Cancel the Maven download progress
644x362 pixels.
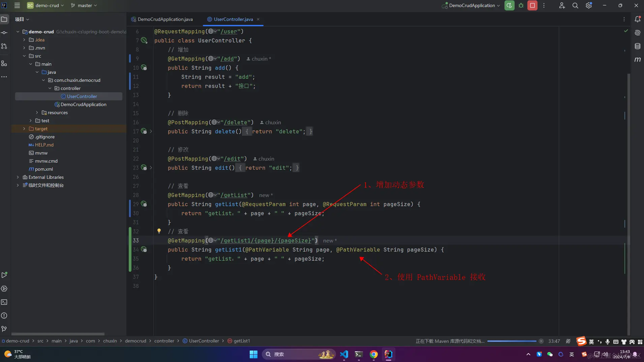pos(541,341)
